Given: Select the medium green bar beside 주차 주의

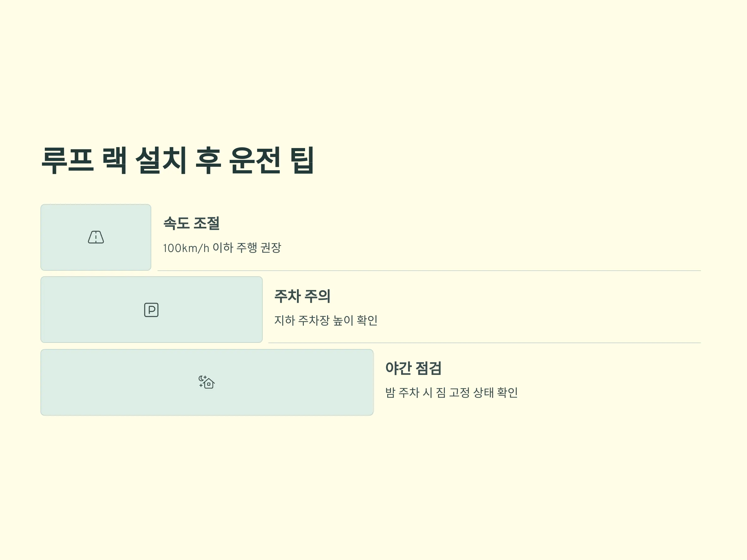Looking at the screenshot, I should (x=151, y=310).
